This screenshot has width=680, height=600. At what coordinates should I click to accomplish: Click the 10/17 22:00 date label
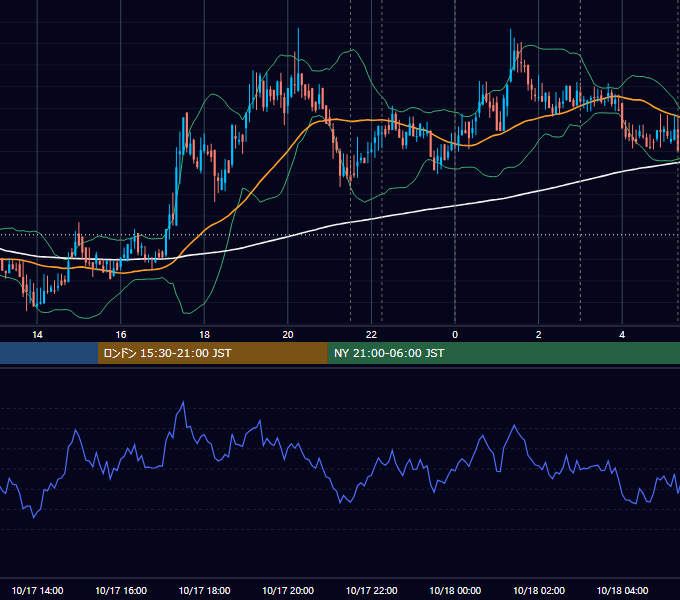pos(371,590)
